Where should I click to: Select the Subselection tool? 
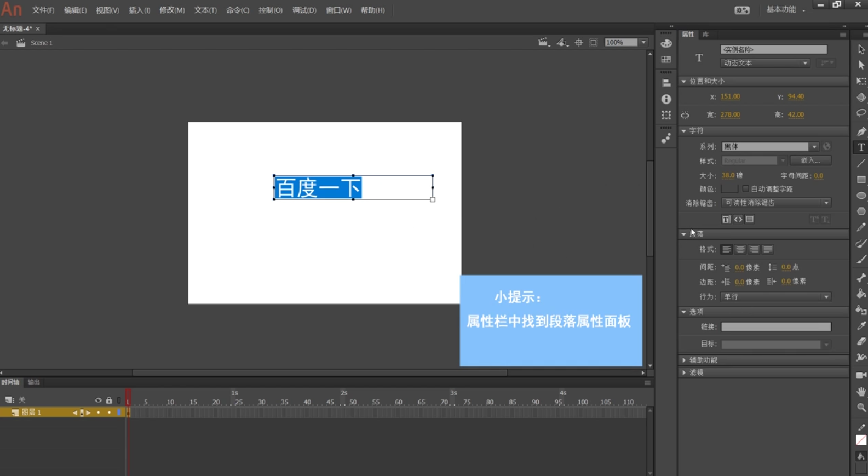coord(861,65)
